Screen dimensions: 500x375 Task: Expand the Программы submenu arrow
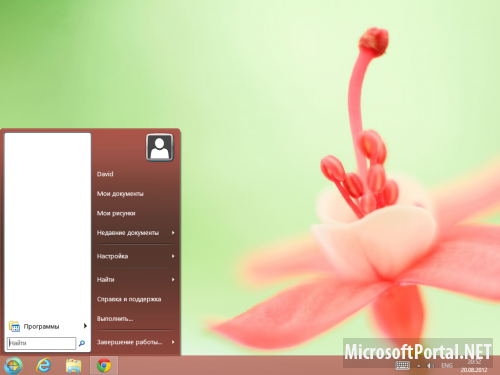pyautogui.click(x=85, y=326)
